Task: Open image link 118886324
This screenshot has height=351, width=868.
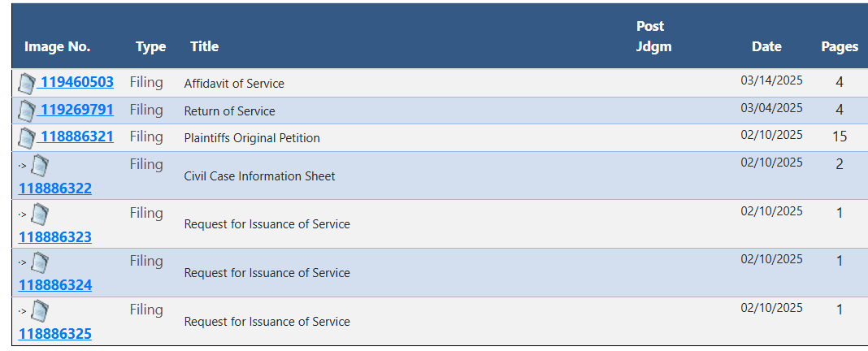Action: pyautogui.click(x=55, y=286)
